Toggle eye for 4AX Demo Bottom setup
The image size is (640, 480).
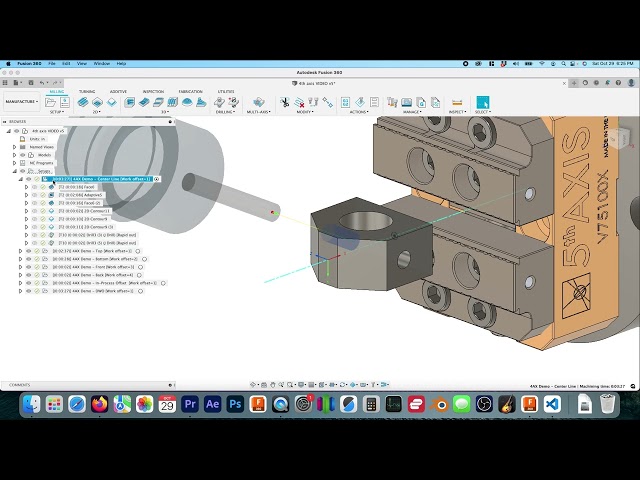click(29, 259)
